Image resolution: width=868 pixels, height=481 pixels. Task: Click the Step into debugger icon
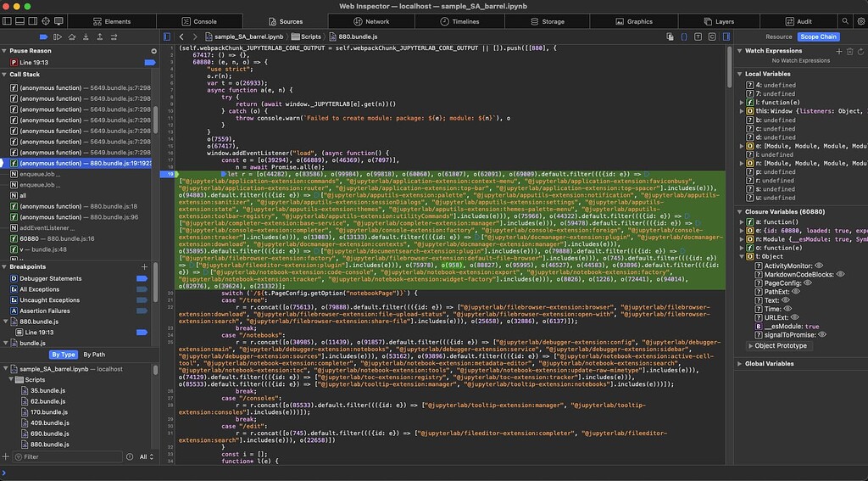(x=86, y=36)
